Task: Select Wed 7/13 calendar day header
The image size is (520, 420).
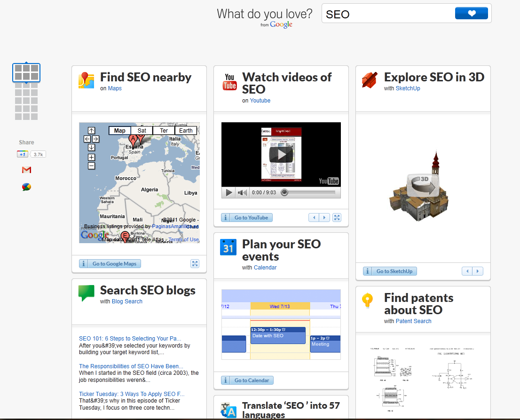Action: point(280,306)
